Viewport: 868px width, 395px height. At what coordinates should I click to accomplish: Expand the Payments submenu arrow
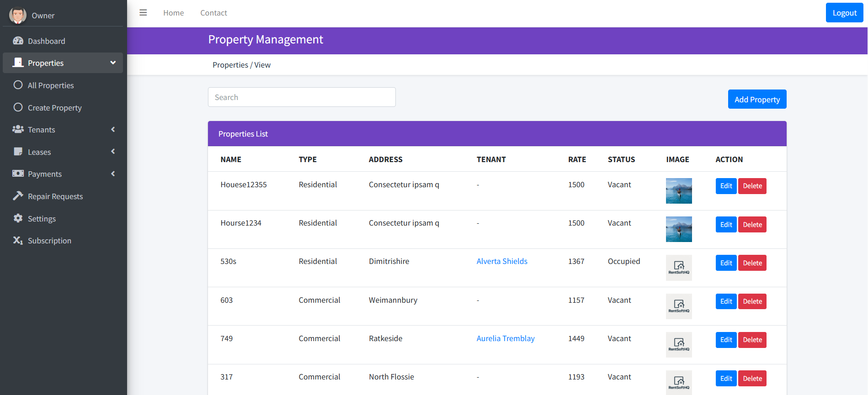tap(113, 174)
